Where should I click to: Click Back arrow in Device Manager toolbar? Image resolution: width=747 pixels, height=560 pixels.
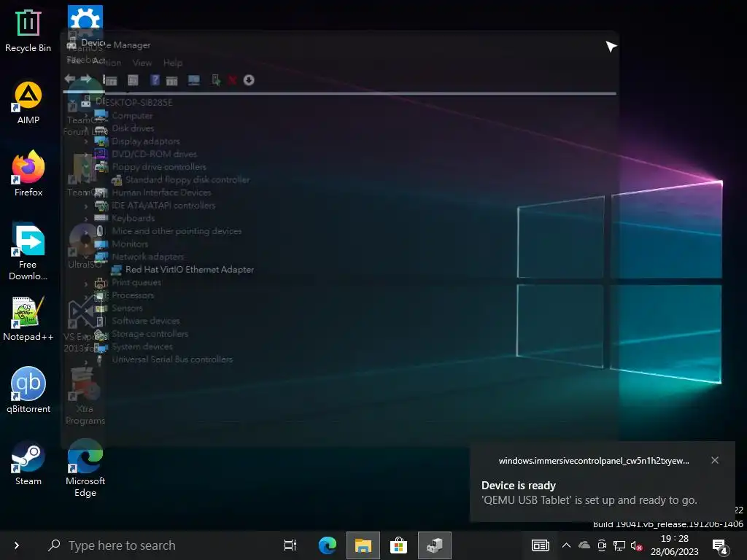(69, 79)
